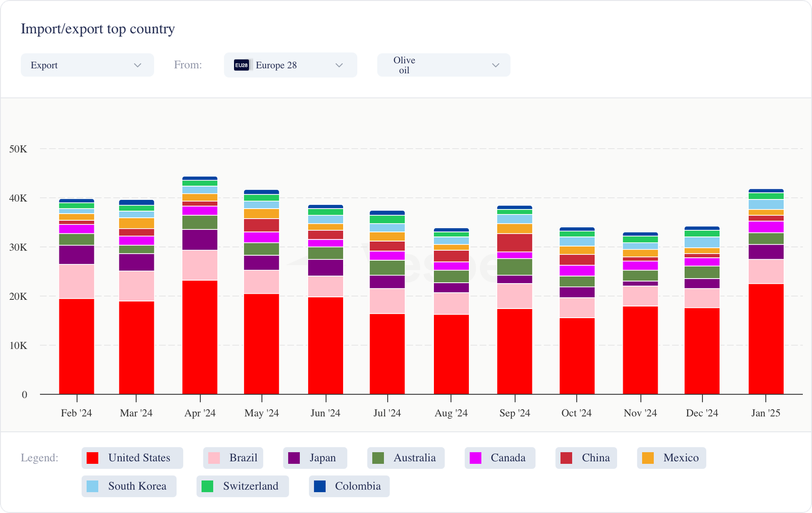This screenshot has height=513, width=812.
Task: Click the Export dropdown chevron arrow
Action: pyautogui.click(x=138, y=65)
